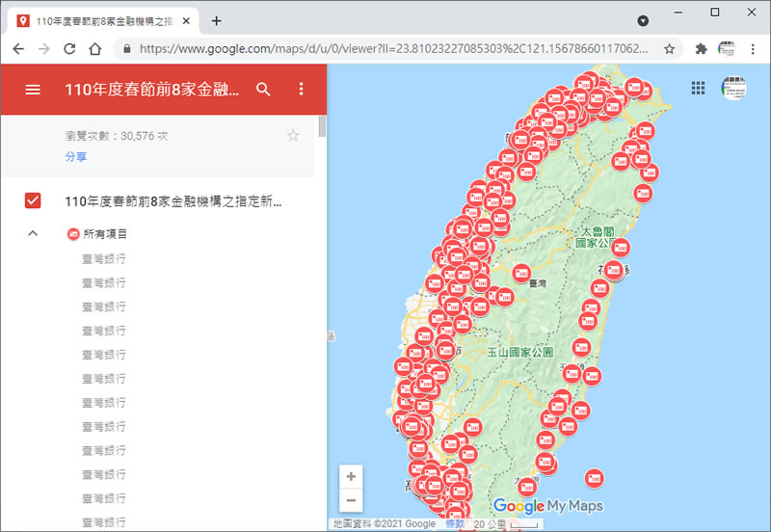Click the offshore marker southeast of Taiwan
Screen dimensions: 771x532
594,478
